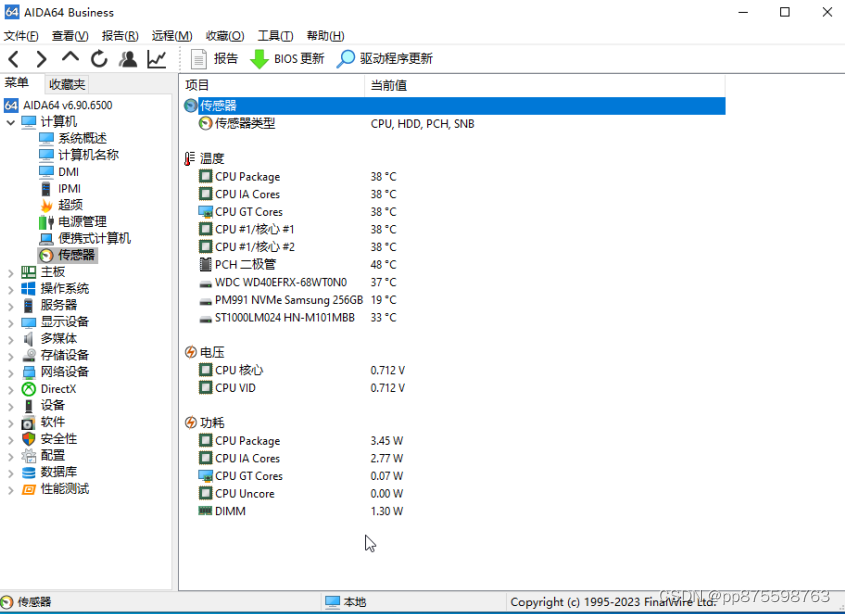Select 计算机名称 in the tree
845x614 pixels.
pos(79,155)
